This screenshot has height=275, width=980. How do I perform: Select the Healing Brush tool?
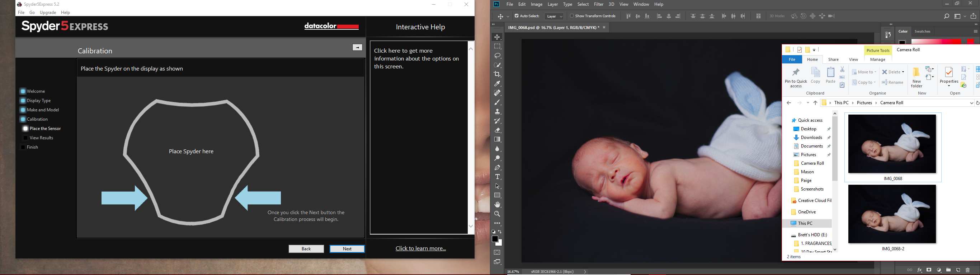[497, 93]
